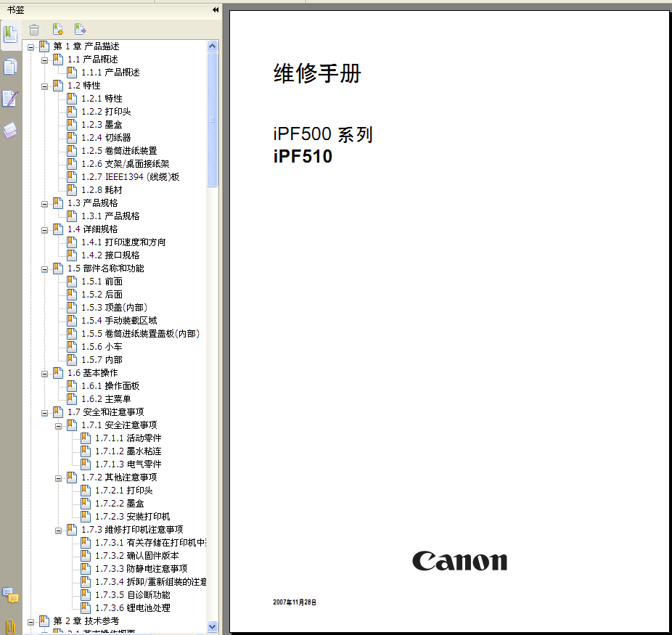This screenshot has width=672, height=635.
Task: Open bookmark 1.1.1 产品概述
Action: click(110, 73)
